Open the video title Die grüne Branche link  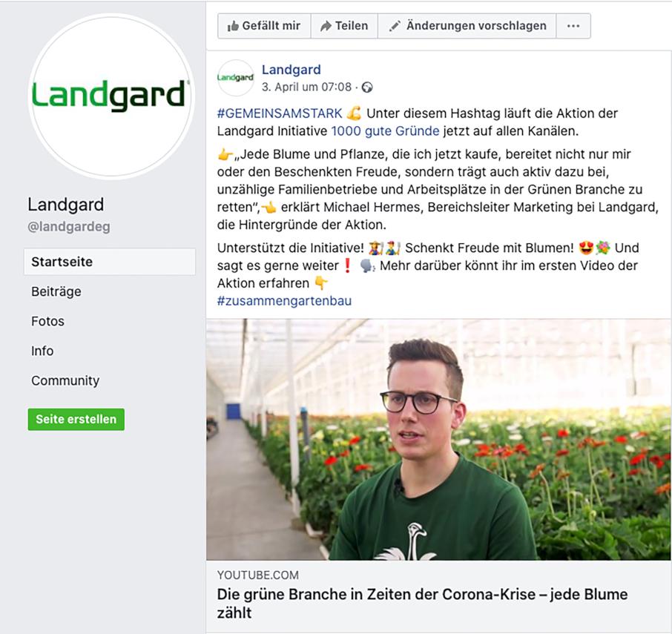(422, 603)
